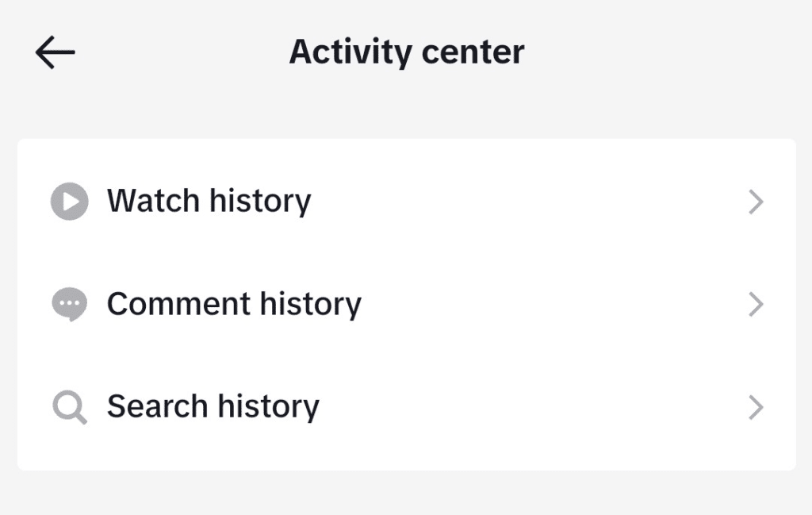Expand the Watch history row chevron
The width and height of the screenshot is (812, 515).
[755, 202]
